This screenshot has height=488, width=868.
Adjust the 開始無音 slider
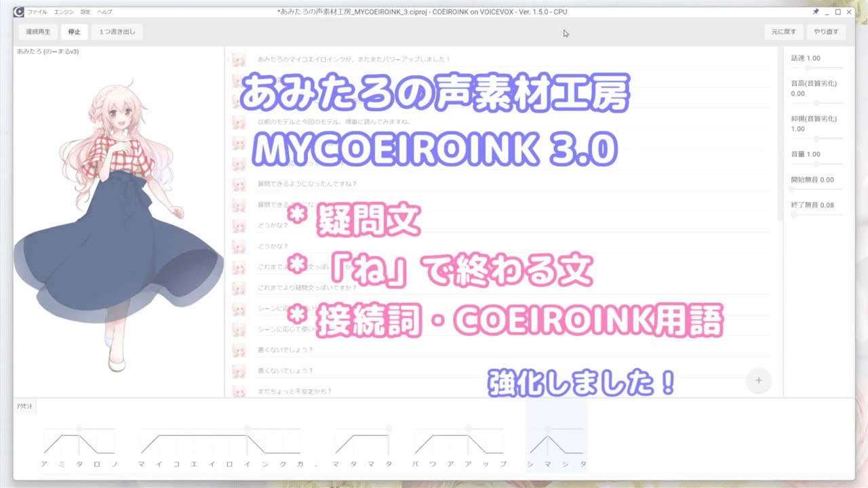pos(816,190)
